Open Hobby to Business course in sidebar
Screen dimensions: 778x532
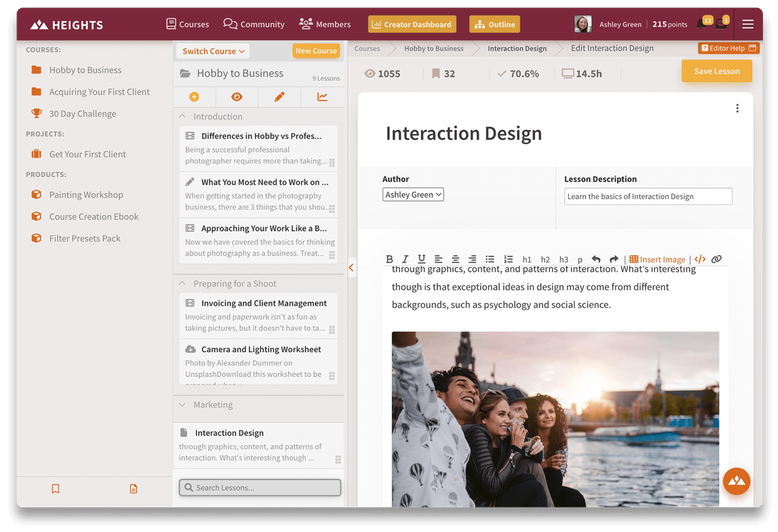point(85,70)
